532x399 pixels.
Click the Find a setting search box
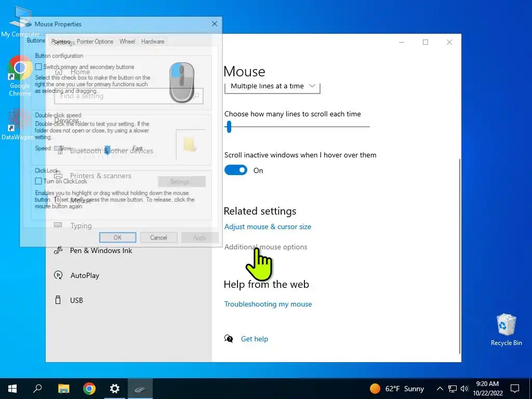(129, 96)
